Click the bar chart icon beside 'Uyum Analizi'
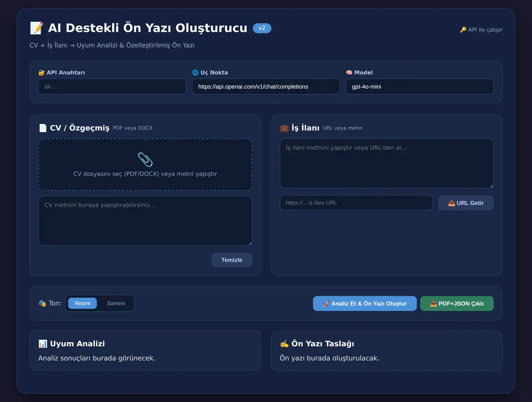532x402 pixels. (43, 343)
